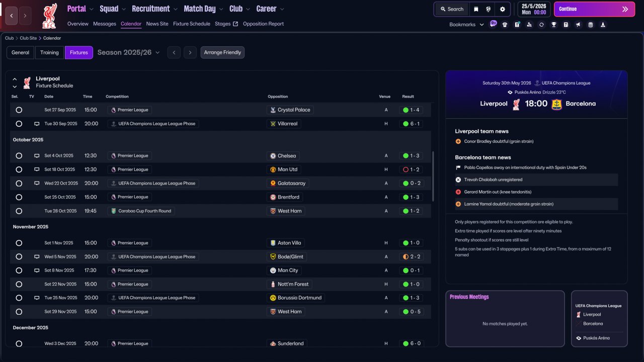Click the Sunderland 6 - 0 result
The height and width of the screenshot is (362, 644).
[x=411, y=344]
